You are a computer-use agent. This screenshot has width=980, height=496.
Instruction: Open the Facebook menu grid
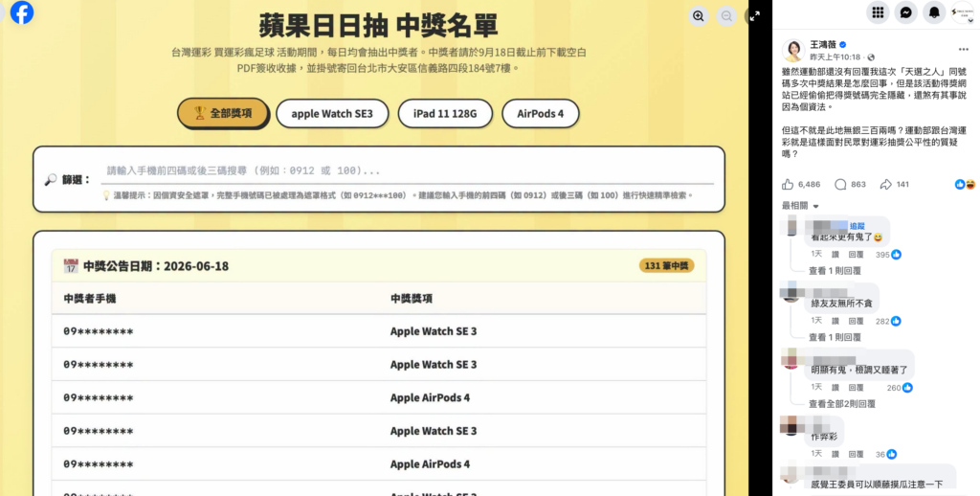coord(878,12)
